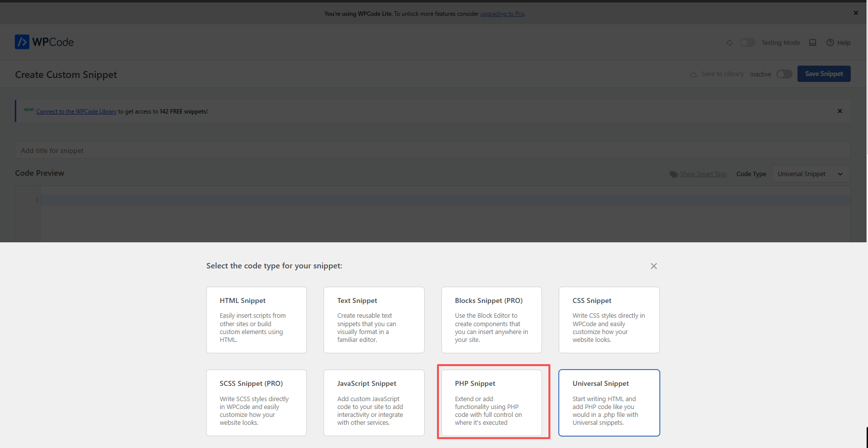Open the Help panel
Image resolution: width=868 pixels, height=448 pixels.
(x=838, y=43)
